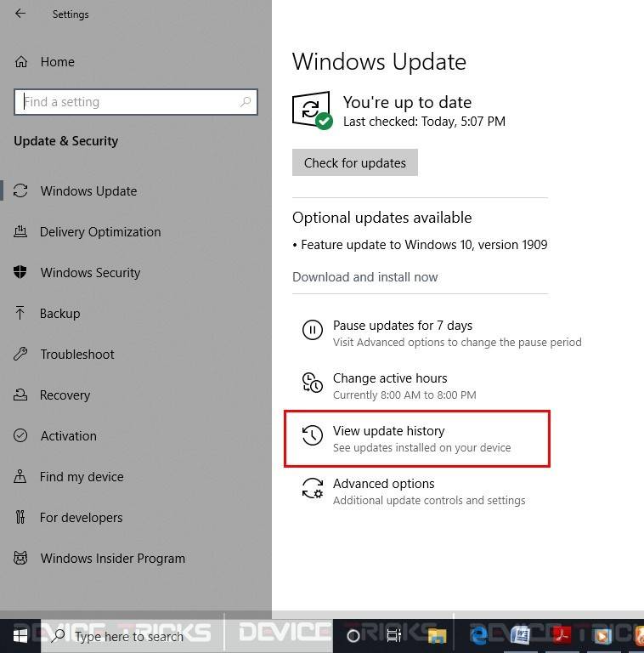Open Delivery Optimization via its sidebar icon

[20, 231]
